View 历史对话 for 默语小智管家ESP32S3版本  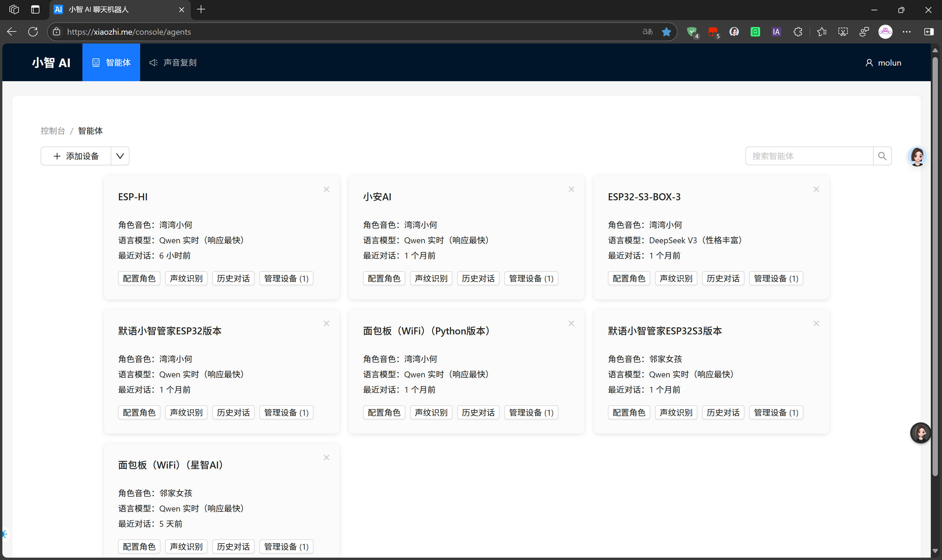click(723, 412)
